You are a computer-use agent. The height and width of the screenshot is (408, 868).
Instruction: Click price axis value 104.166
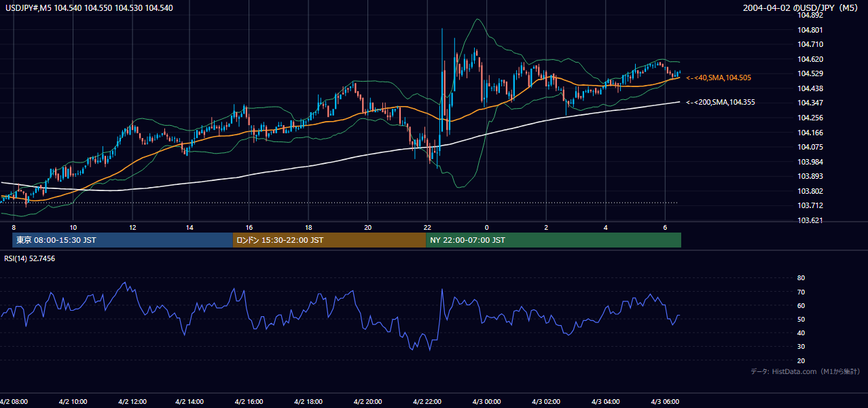810,133
